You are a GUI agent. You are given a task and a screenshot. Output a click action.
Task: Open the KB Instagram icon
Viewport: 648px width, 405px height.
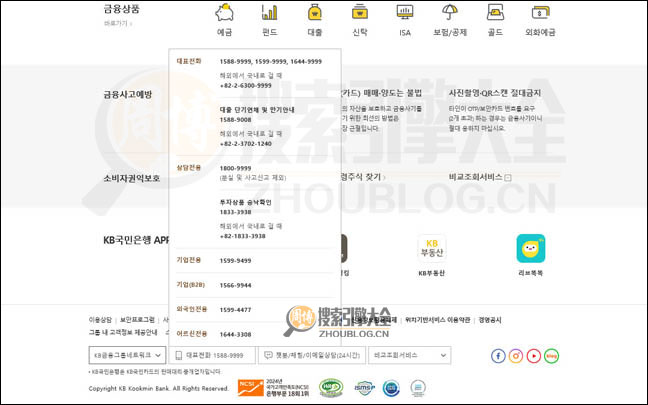click(516, 355)
